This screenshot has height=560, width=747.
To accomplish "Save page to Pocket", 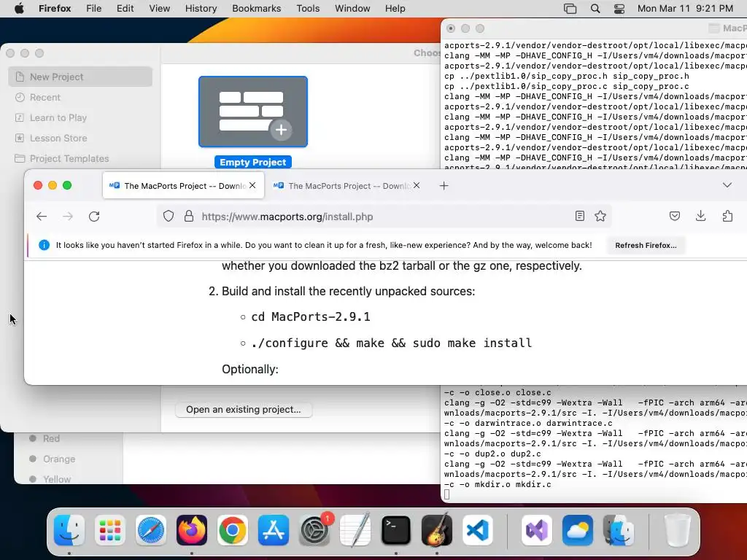I will [x=675, y=216].
